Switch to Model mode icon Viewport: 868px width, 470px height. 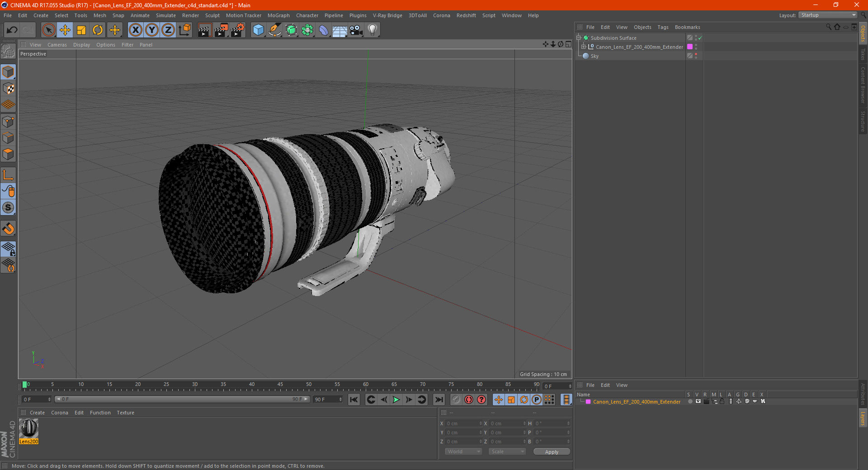click(8, 72)
